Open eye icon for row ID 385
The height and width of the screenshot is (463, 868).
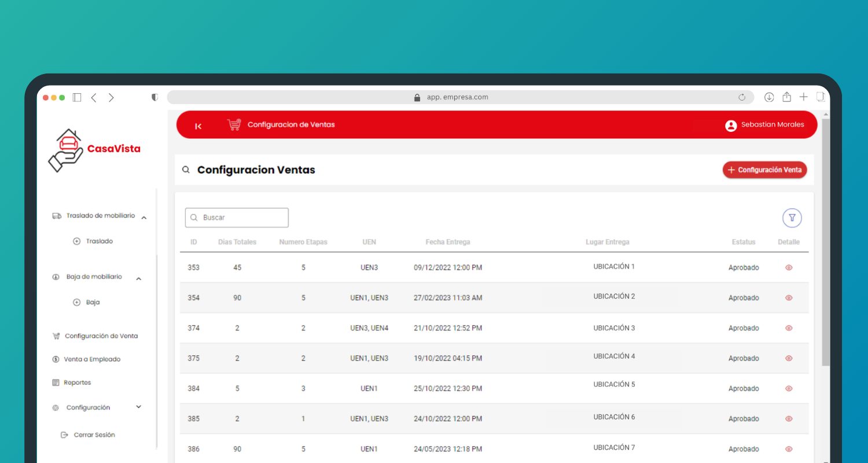[x=789, y=418]
